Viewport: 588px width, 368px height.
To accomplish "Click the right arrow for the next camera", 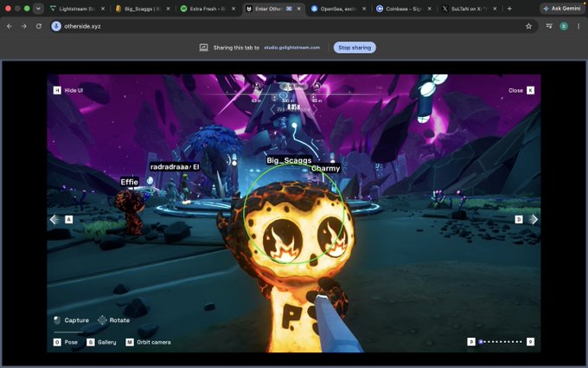I will 534,220.
